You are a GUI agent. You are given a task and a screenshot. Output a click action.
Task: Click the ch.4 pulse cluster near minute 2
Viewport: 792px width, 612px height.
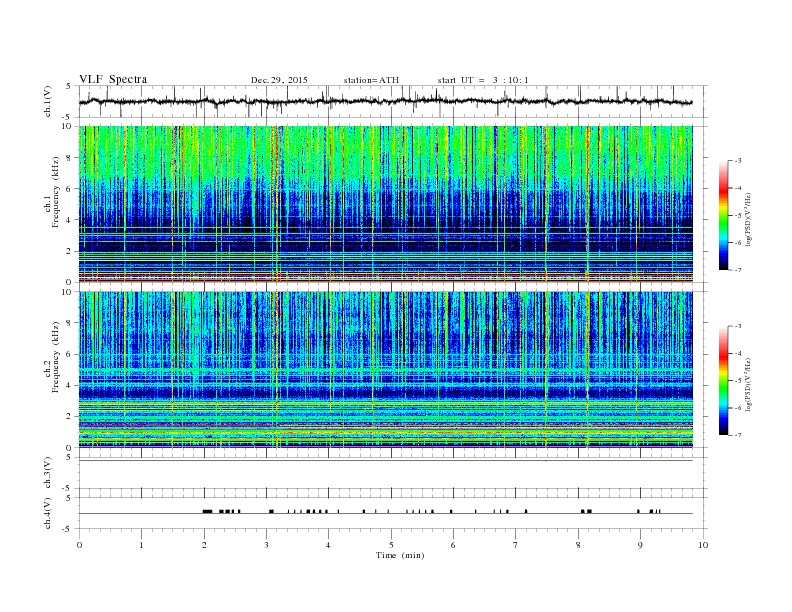tap(208, 512)
